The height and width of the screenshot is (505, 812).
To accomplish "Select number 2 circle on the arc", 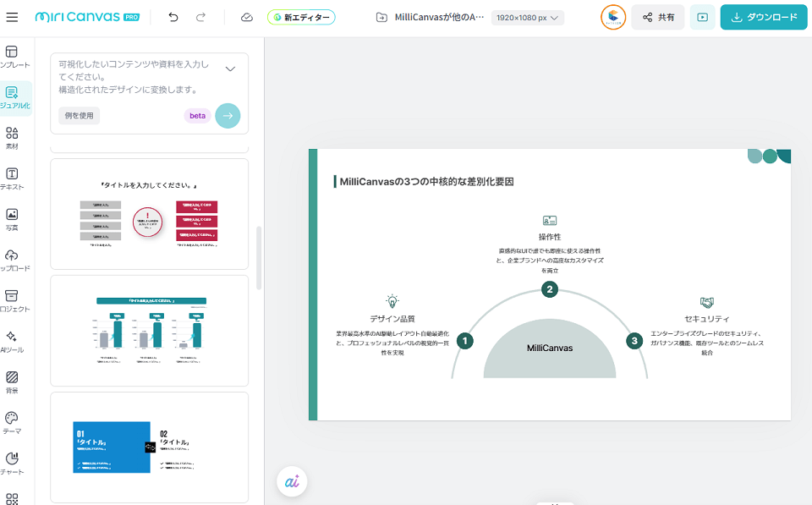I will click(x=550, y=289).
